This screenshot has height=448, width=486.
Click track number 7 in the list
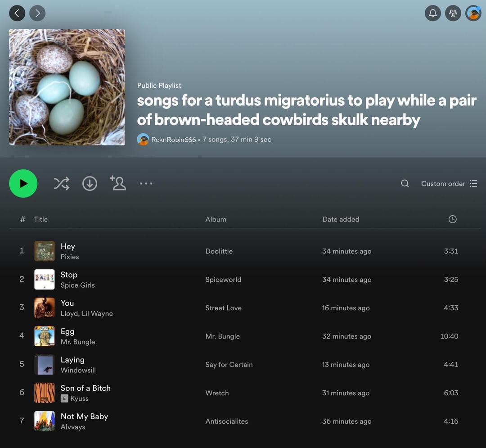[x=22, y=421]
